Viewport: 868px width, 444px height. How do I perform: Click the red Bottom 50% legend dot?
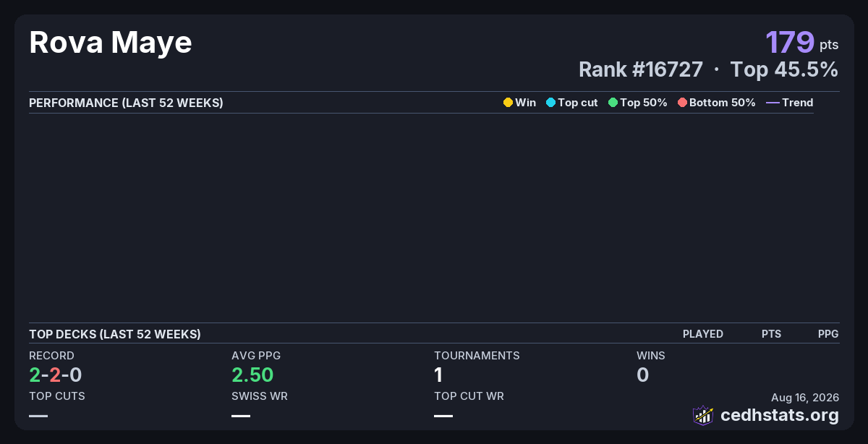tap(682, 103)
